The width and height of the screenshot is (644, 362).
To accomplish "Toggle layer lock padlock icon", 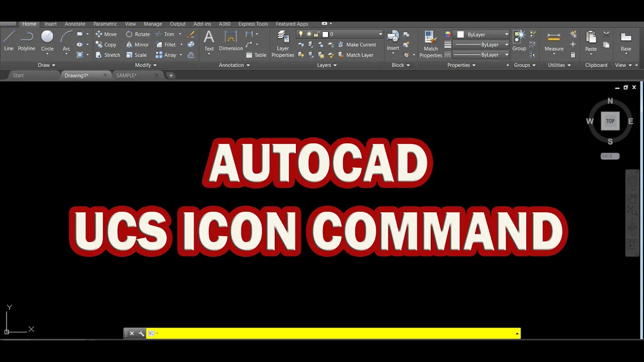I will point(316,34).
